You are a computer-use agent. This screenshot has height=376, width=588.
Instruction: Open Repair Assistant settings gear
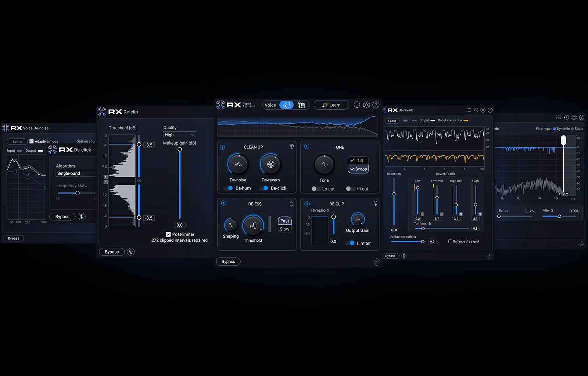(x=366, y=105)
